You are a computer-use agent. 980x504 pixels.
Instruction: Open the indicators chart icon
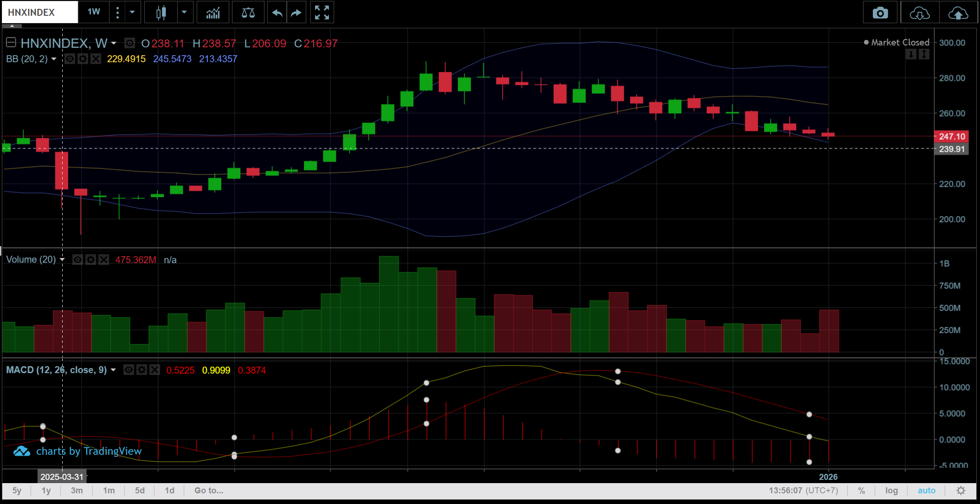[213, 13]
